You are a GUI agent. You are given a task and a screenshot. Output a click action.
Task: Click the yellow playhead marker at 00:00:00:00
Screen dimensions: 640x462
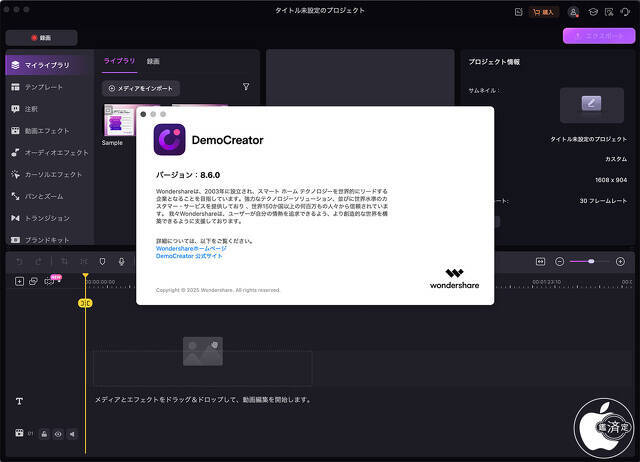pos(85,276)
